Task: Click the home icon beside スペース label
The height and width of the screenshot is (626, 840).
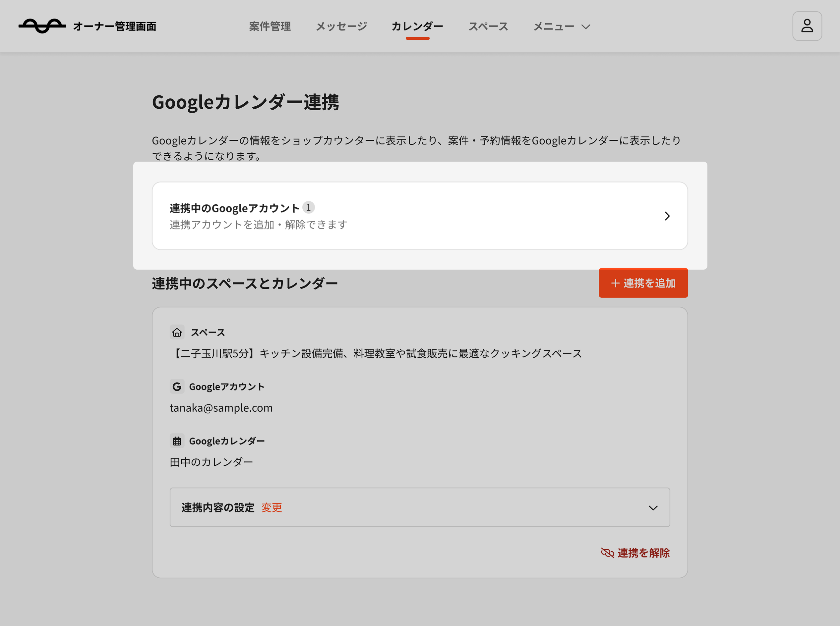Action: coord(177,332)
